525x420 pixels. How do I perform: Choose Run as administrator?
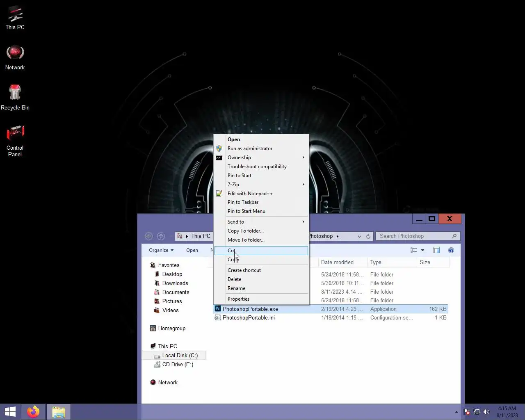click(x=261, y=148)
